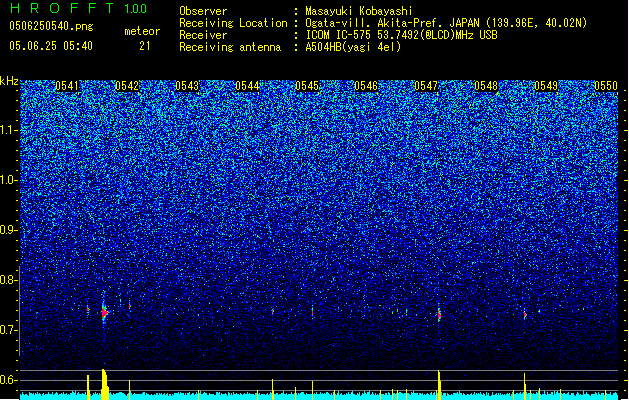This screenshot has height=400, width=629.
Task: Click the meteor echo before 0549
Action: [x=525, y=315]
